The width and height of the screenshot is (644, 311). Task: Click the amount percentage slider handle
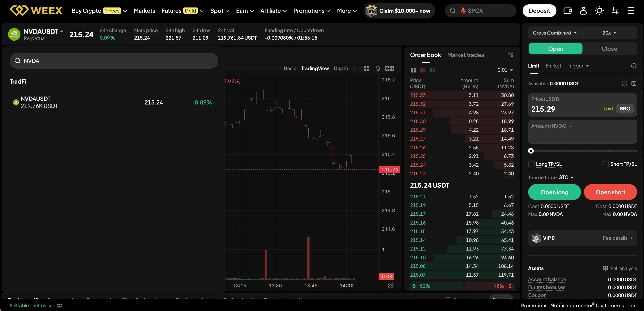click(531, 151)
